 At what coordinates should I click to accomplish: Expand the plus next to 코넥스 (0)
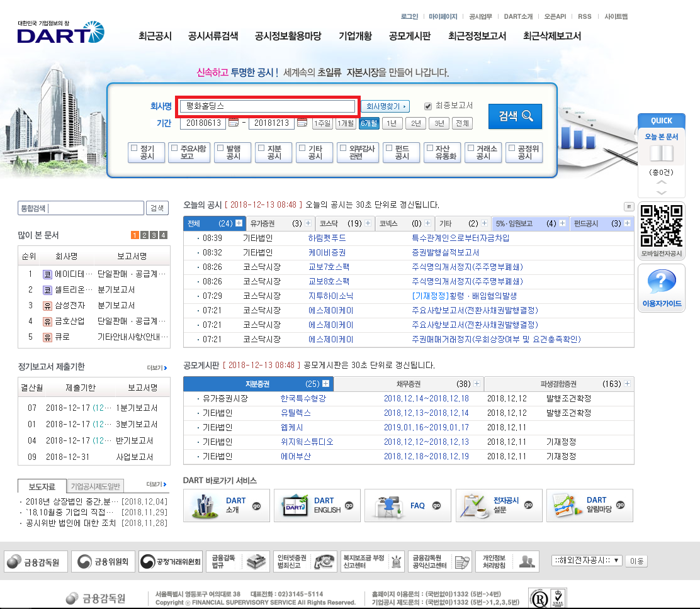click(x=427, y=223)
